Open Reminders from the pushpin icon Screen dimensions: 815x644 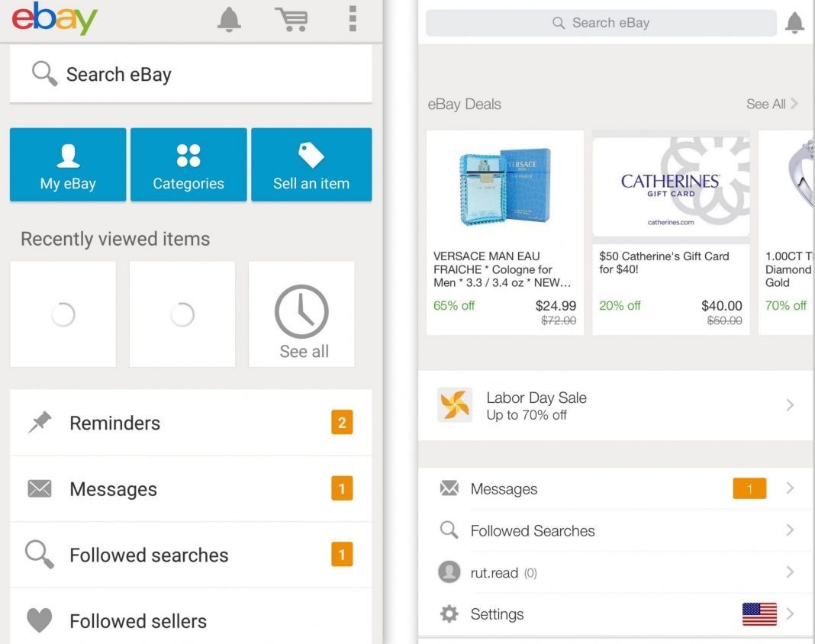click(40, 421)
